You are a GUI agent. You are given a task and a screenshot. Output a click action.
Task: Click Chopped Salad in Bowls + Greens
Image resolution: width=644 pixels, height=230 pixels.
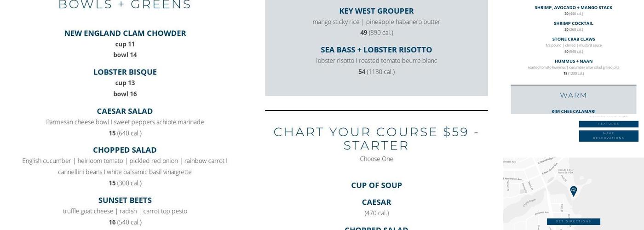(125, 150)
